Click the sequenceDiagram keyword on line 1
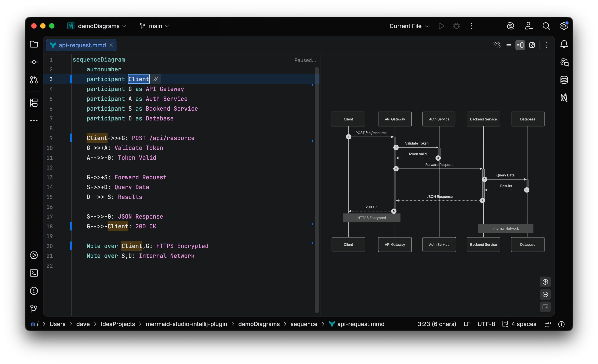 pos(99,60)
